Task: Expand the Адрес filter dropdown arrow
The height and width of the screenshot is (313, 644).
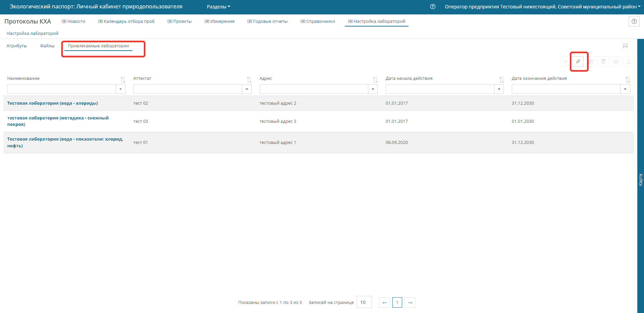Action: pos(373,89)
